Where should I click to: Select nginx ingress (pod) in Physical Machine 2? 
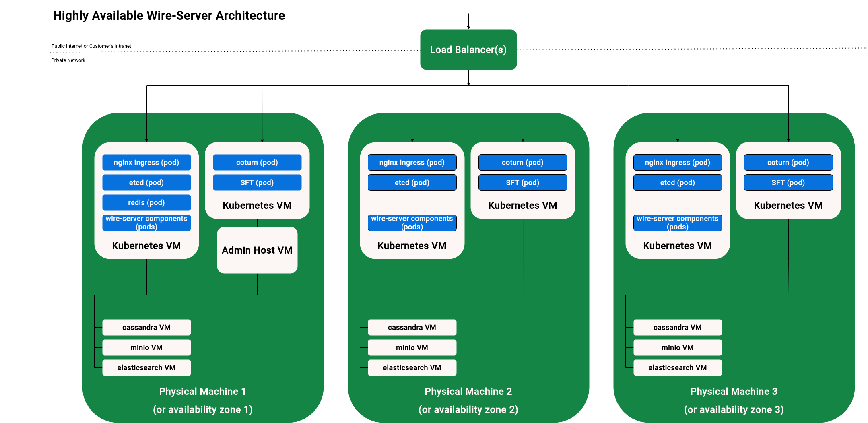[x=412, y=162]
